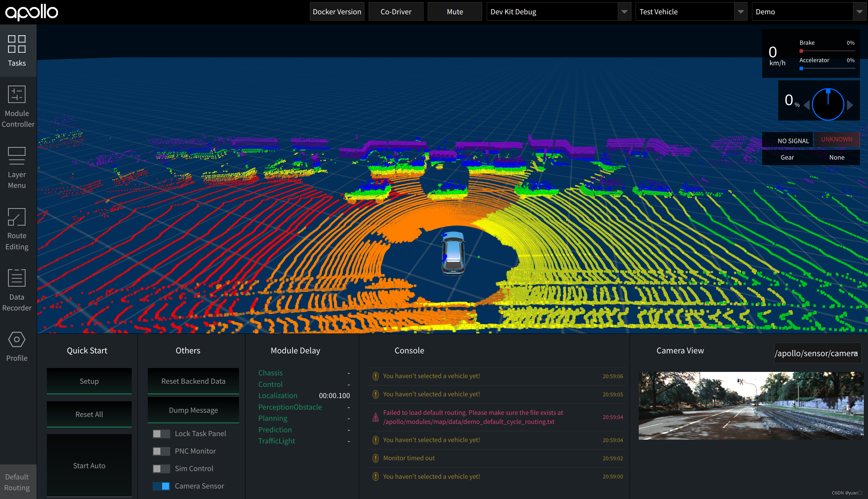Click the steering wheel angle dial

coord(828,104)
